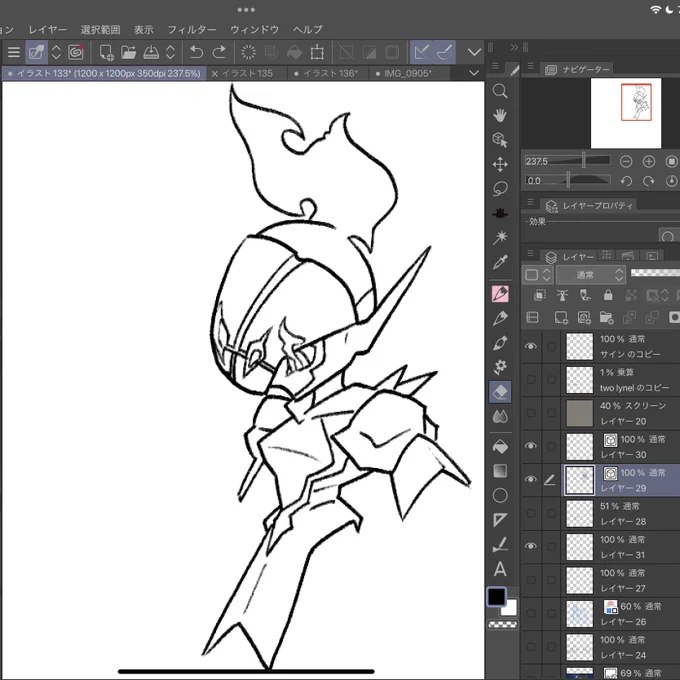This screenshot has width=680, height=680.
Task: Click the Open file folder icon
Action: point(128,52)
